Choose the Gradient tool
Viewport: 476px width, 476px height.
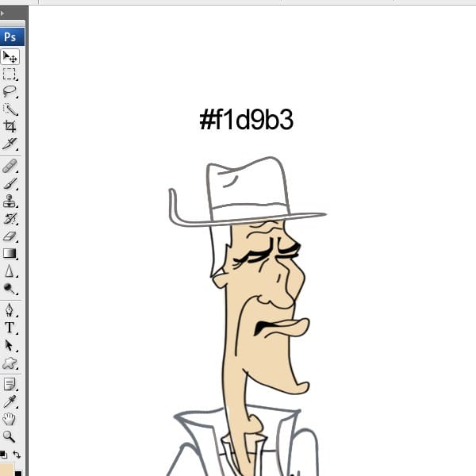tap(10, 254)
